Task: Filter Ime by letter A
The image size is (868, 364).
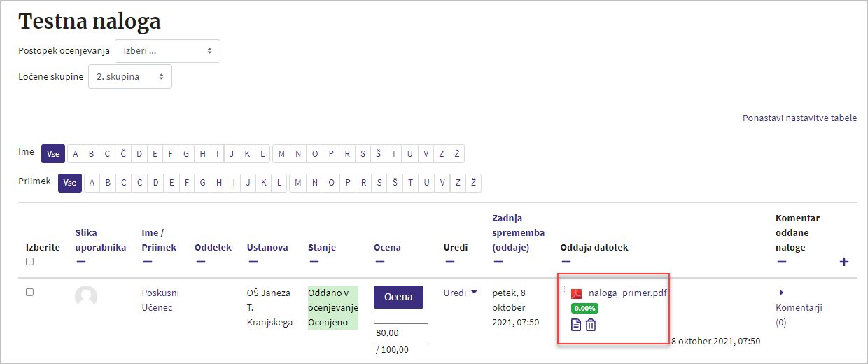Action: [x=75, y=154]
